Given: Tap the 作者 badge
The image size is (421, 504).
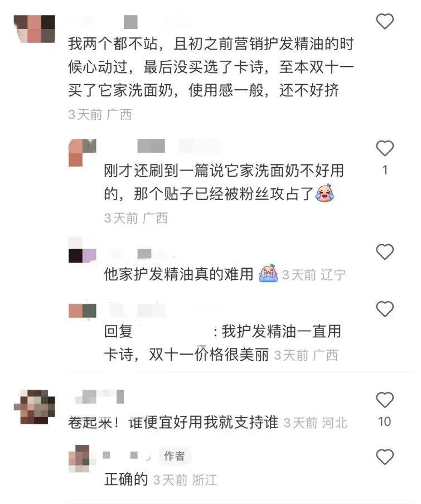Looking at the screenshot, I should [174, 455].
